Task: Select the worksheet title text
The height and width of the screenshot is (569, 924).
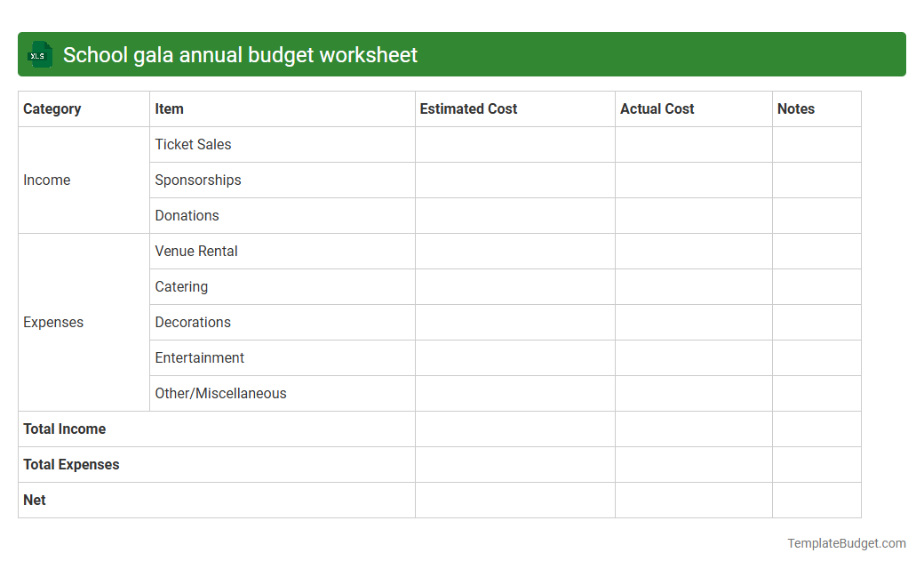Action: click(240, 54)
